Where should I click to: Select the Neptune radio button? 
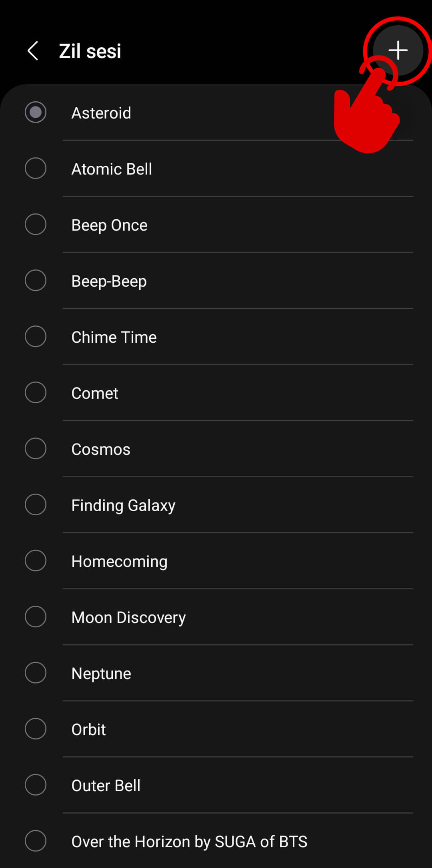point(36,673)
